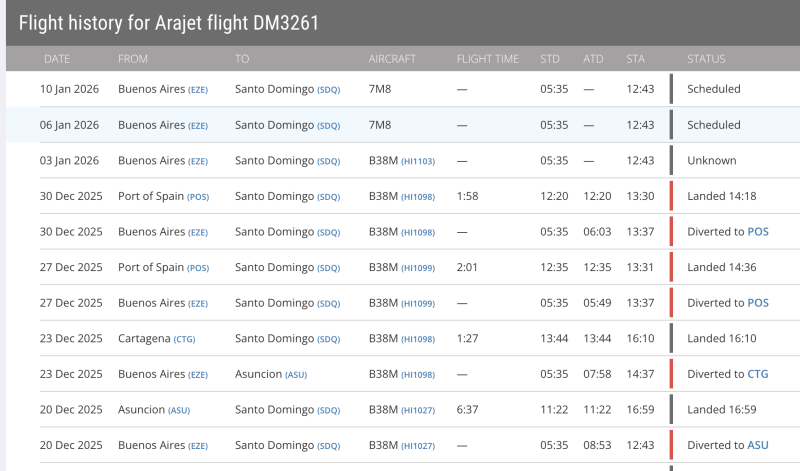
Task: Open POS diversion link for 27 Dec 2025
Action: coord(758,303)
